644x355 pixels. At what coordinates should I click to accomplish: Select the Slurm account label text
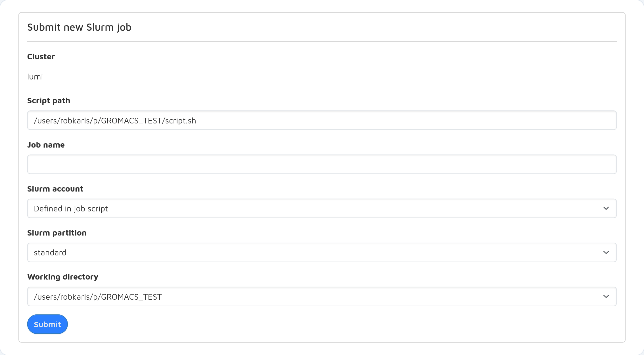click(x=55, y=189)
